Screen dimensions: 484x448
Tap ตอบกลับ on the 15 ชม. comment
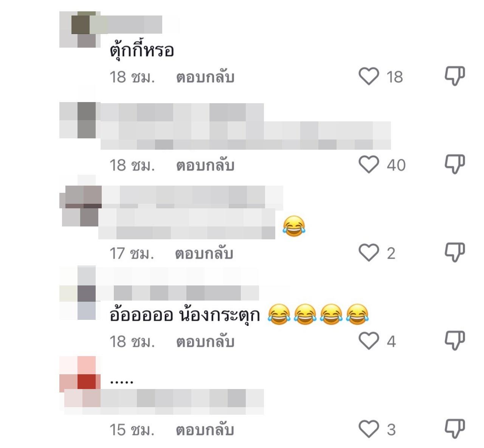(x=205, y=430)
